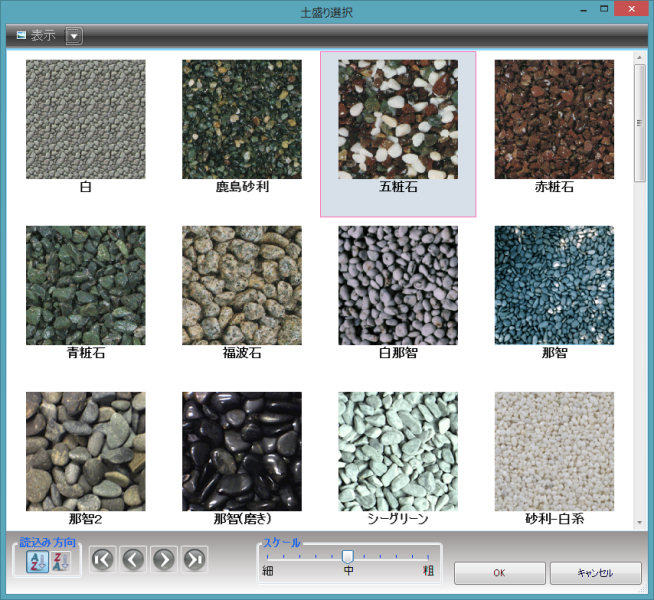Click the scrollbar up arrow
The width and height of the screenshot is (654, 600).
pyautogui.click(x=639, y=57)
